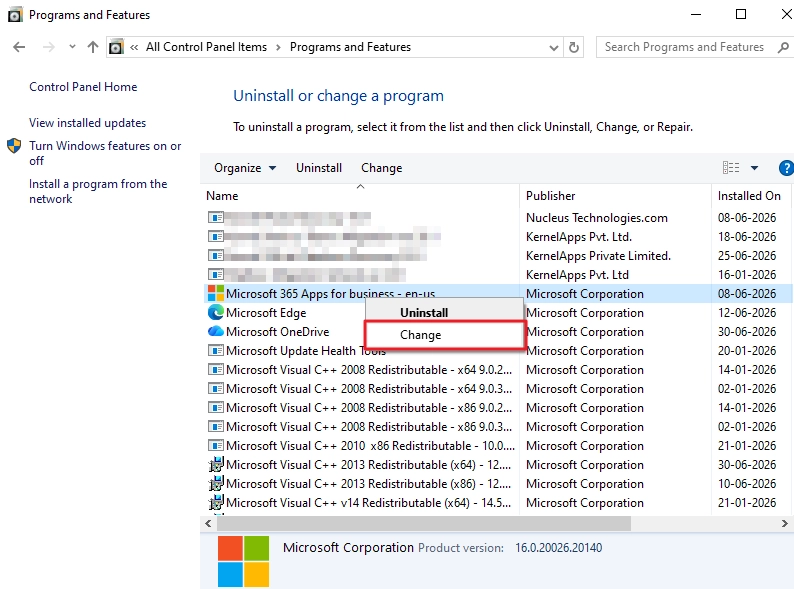Click the Microsoft OneDrive cloud icon
This screenshot has width=794, height=589.
coord(216,331)
